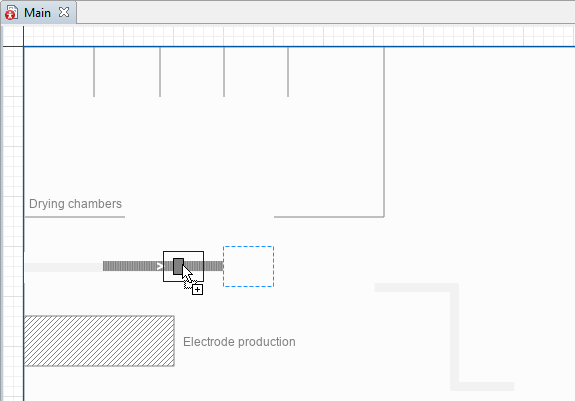Image resolution: width=575 pixels, height=401 pixels.
Task: Select the Main editor tab
Action: tap(39, 13)
